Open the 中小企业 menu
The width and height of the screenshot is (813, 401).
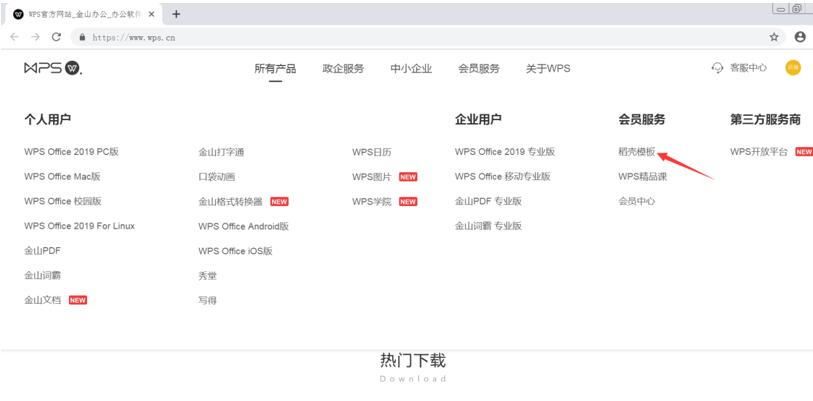tap(411, 68)
